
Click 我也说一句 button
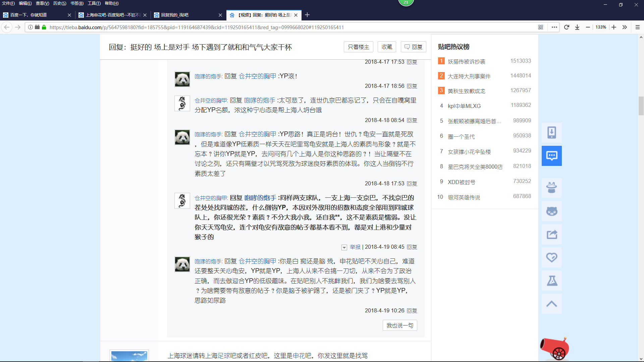tap(400, 325)
